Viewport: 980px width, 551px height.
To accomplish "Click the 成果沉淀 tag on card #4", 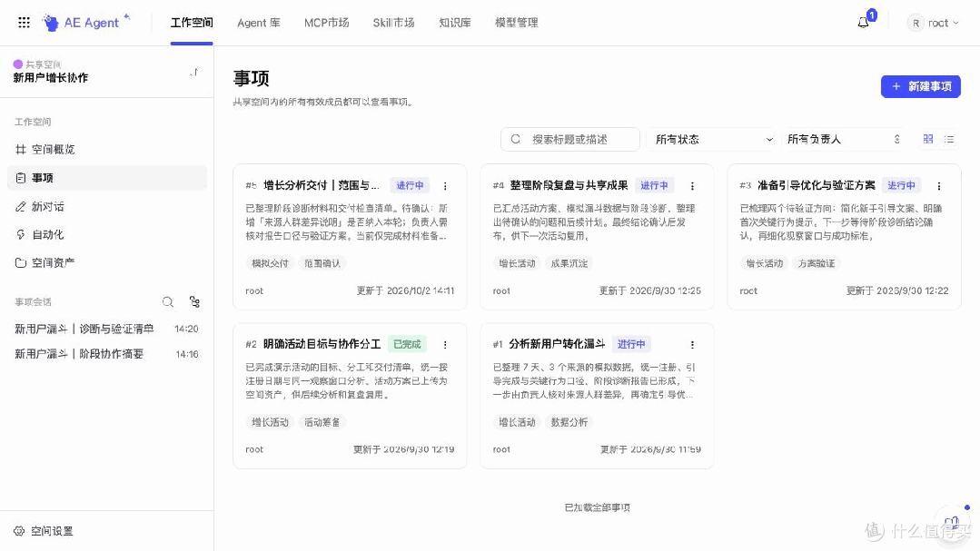I will coord(569,263).
